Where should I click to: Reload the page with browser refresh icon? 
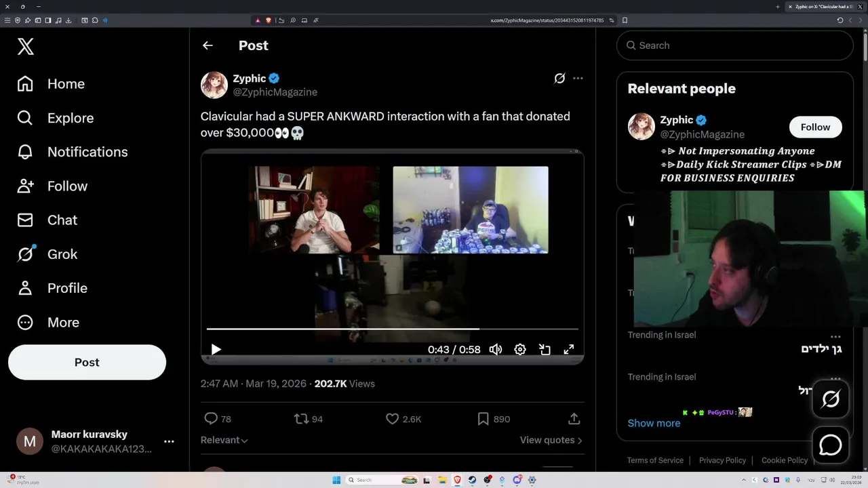point(840,20)
